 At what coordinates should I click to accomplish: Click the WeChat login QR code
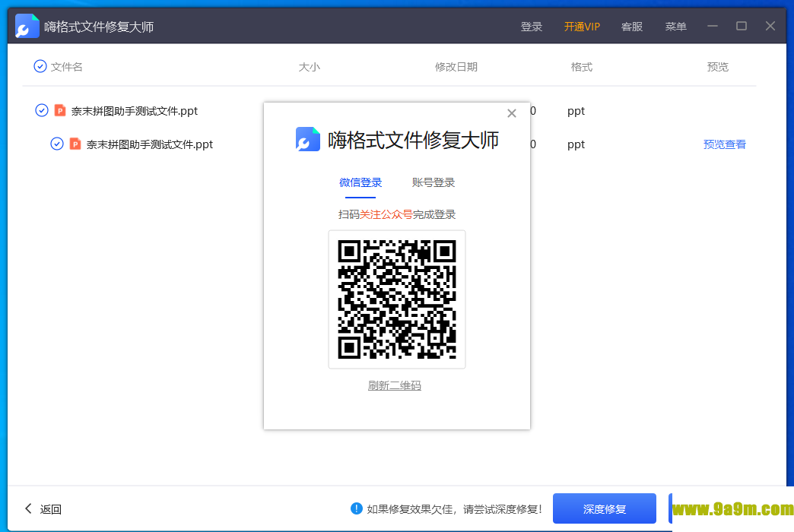pos(397,299)
